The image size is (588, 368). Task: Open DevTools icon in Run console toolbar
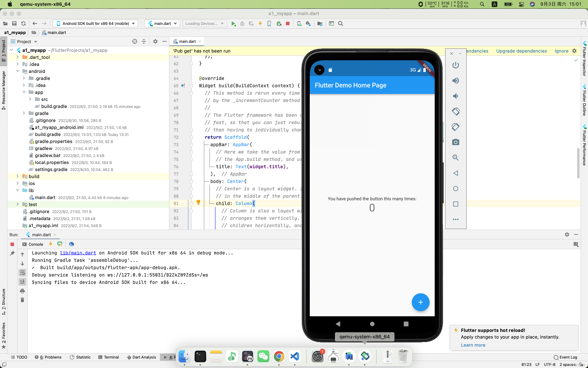pyautogui.click(x=71, y=244)
